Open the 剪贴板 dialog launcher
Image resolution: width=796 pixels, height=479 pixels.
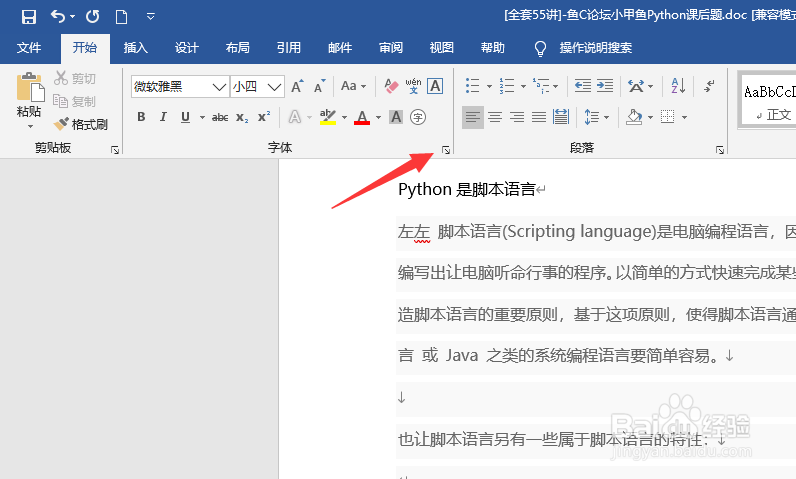[x=115, y=150]
